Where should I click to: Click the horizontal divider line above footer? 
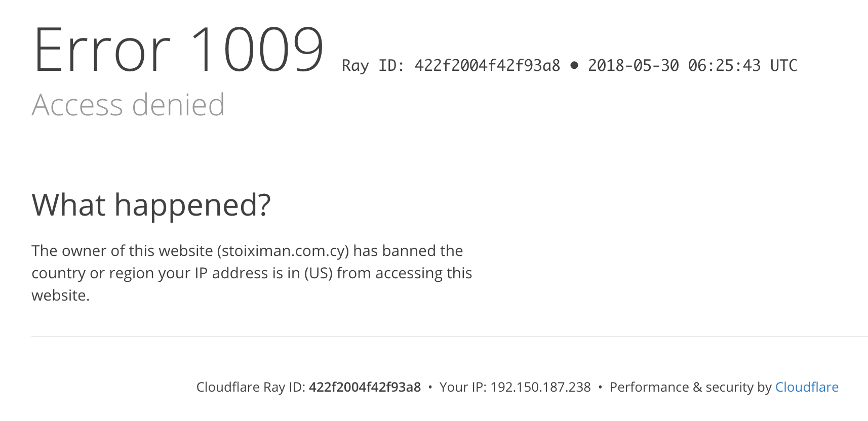pos(450,336)
